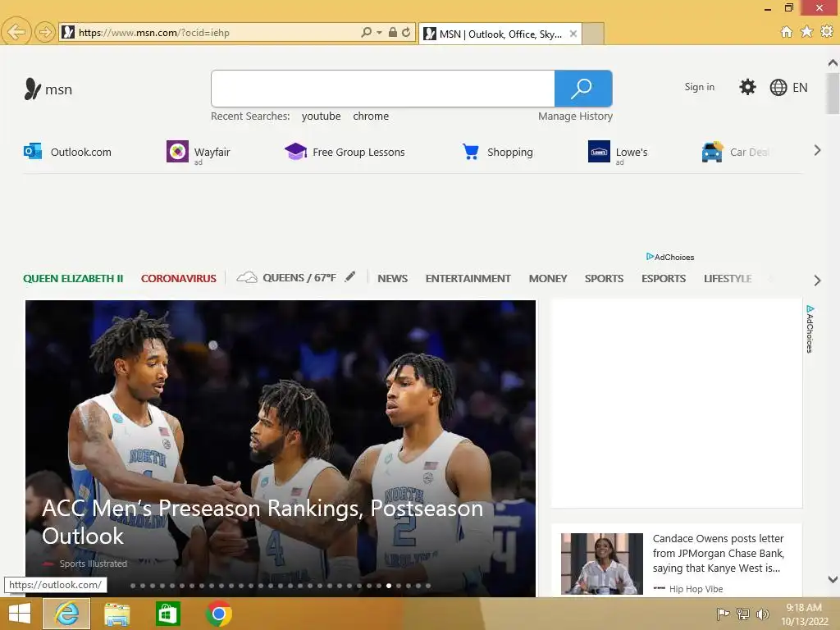Click the Windows Start button
840x630 pixels.
(x=20, y=614)
